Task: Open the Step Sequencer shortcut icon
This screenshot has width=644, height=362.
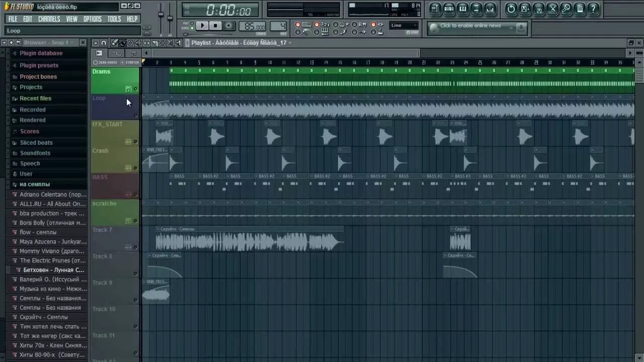Action: [449, 9]
